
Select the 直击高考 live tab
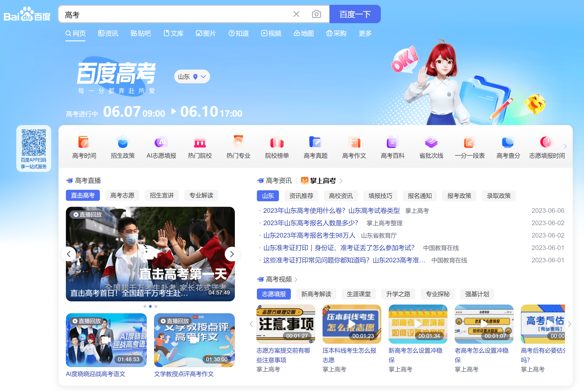[x=83, y=195]
